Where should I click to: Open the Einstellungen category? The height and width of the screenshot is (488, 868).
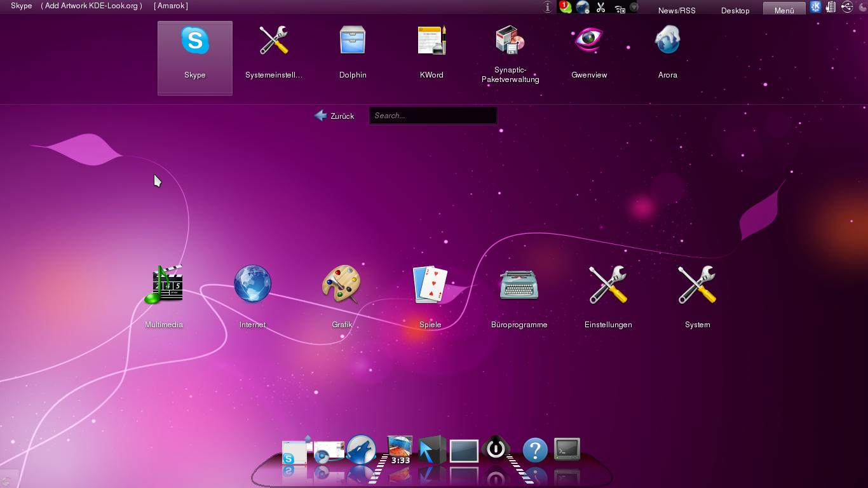pos(608,297)
